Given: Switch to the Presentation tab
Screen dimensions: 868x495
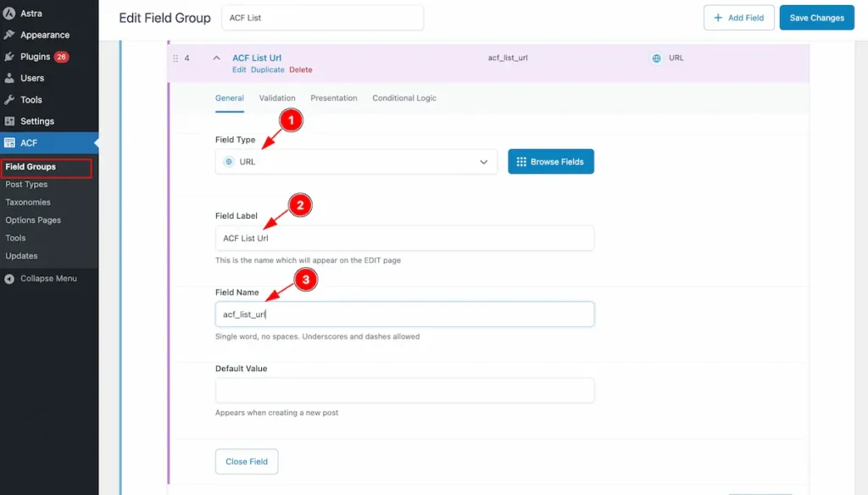Looking at the screenshot, I should [x=334, y=98].
